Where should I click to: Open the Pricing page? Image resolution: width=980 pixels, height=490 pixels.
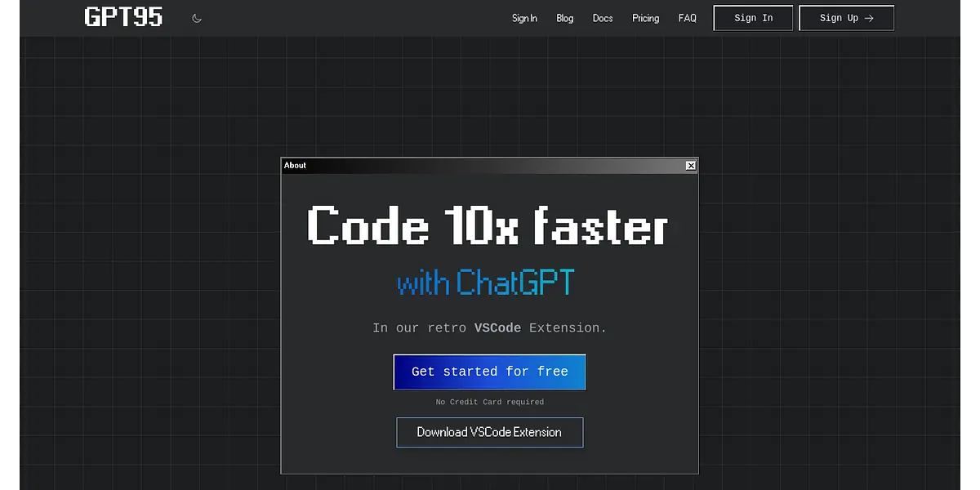tap(645, 18)
